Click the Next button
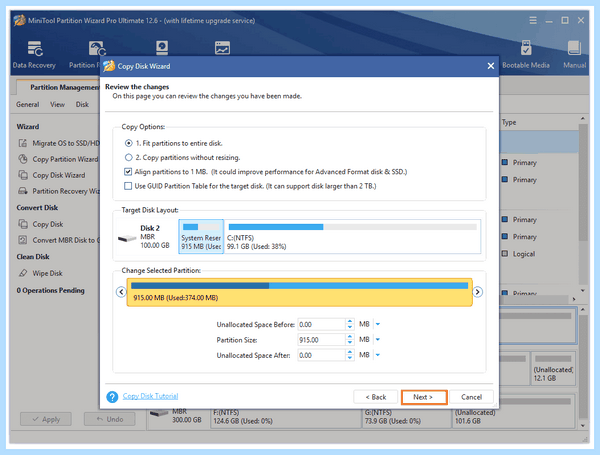The image size is (600, 455). click(424, 397)
